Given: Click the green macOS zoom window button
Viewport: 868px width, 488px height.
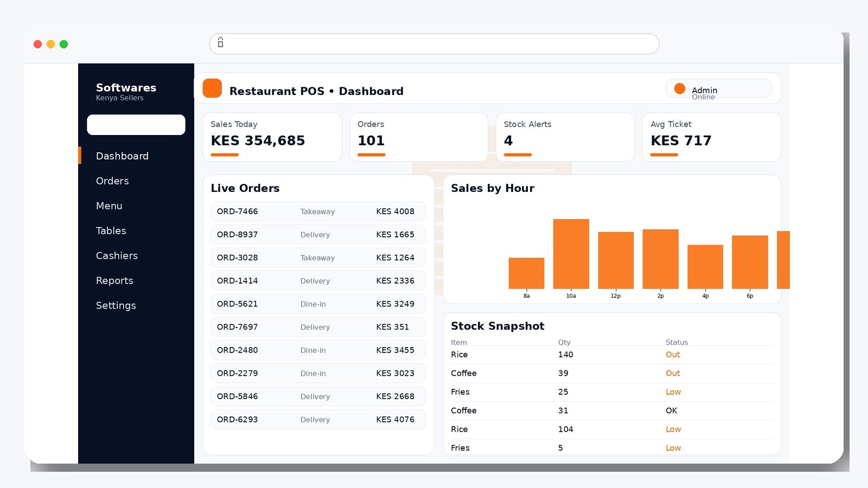Looking at the screenshot, I should (x=63, y=44).
